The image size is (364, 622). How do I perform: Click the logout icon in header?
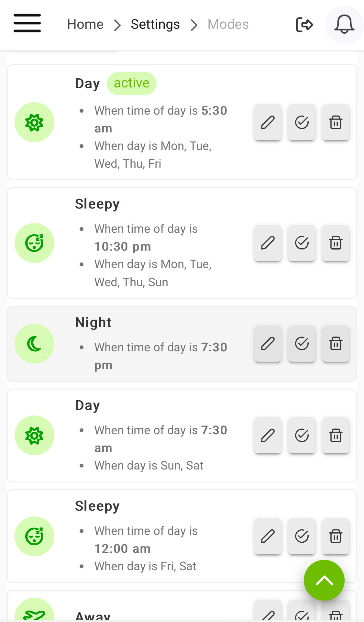(304, 25)
